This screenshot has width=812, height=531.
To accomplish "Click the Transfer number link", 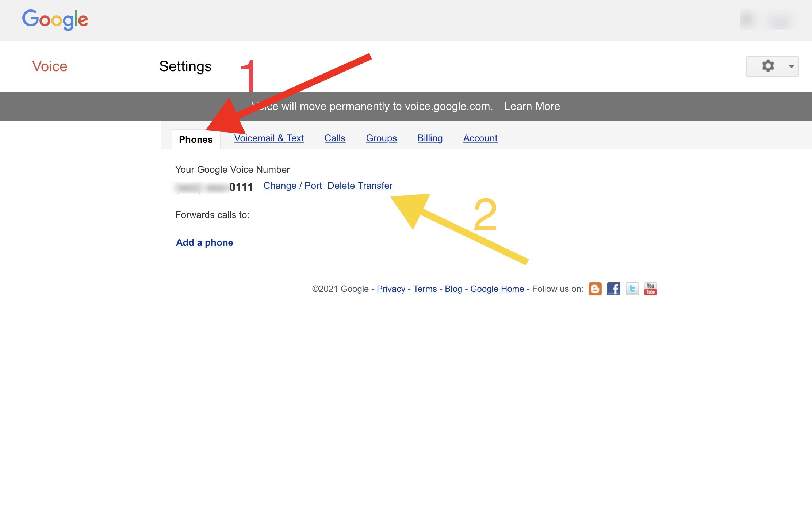I will [x=375, y=186].
